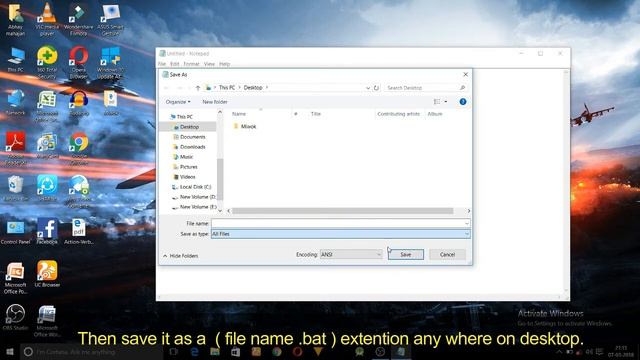Launch Google Chrome from desktop
Viewport: 640px width, 360px height.
tap(78, 148)
